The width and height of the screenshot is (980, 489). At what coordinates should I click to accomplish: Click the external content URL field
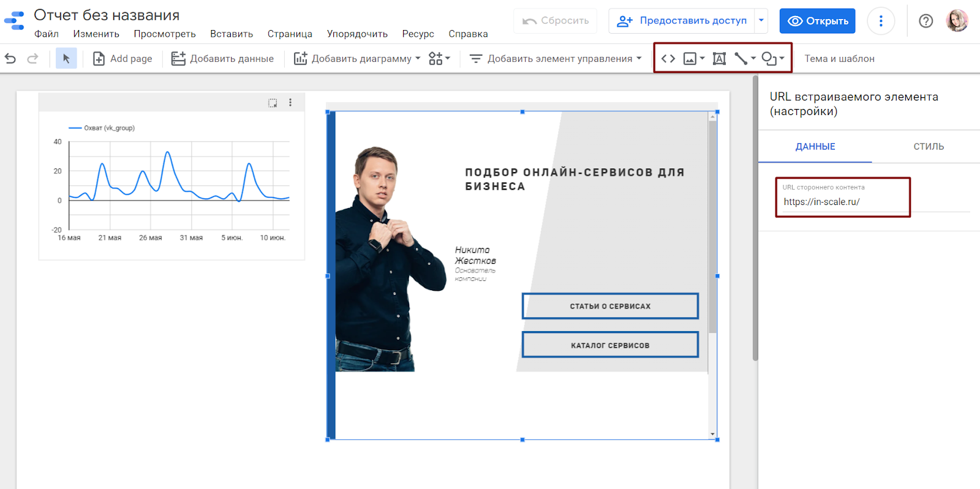[843, 202]
